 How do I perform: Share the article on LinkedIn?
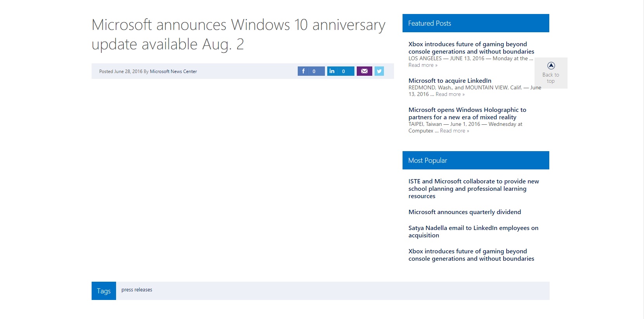point(340,71)
